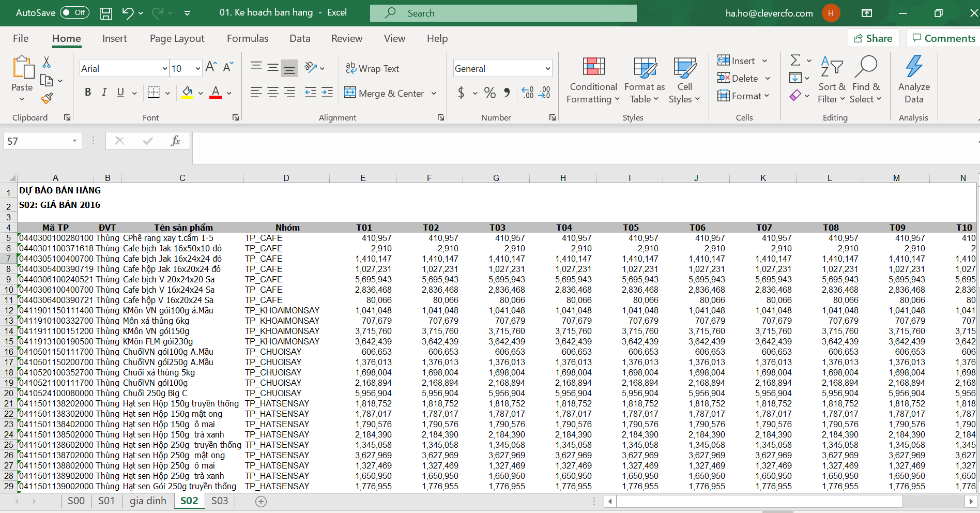Toggle Wrap Text on

pos(372,68)
